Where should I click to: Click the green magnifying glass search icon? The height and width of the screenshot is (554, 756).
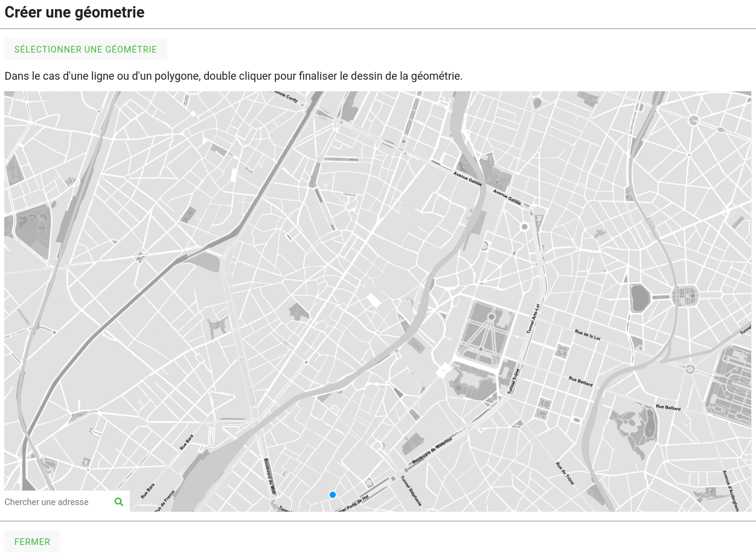(119, 501)
